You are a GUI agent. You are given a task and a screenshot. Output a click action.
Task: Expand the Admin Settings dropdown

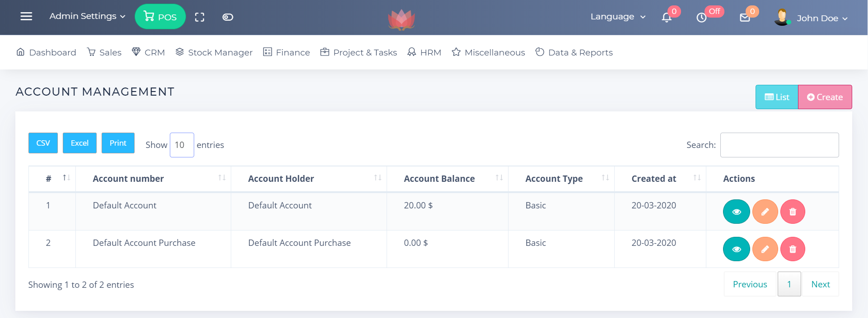[x=87, y=16]
